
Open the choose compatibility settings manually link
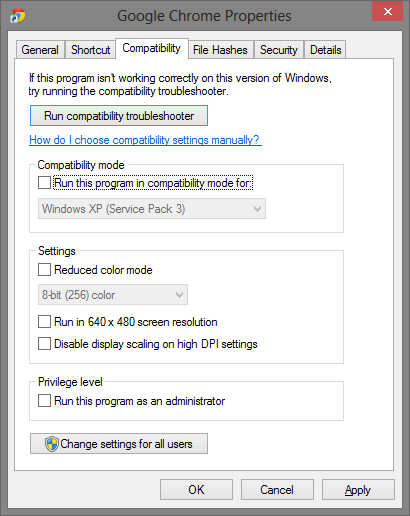[145, 140]
